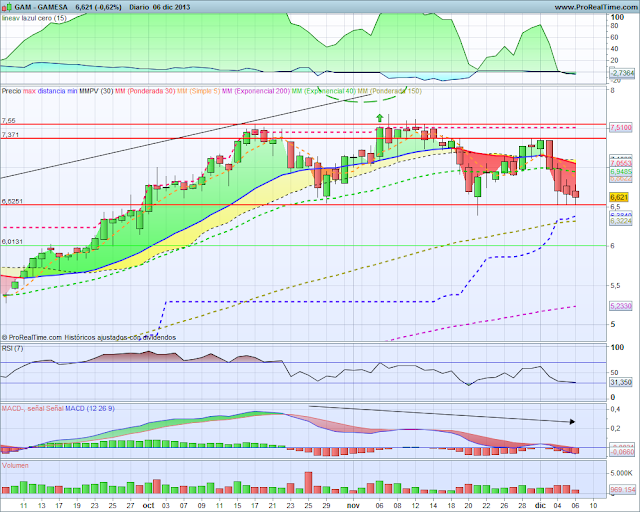Image resolution: width=640 pixels, height=512 pixels.
Task: Click the 6,3224 price tag on axis
Action: pos(621,220)
